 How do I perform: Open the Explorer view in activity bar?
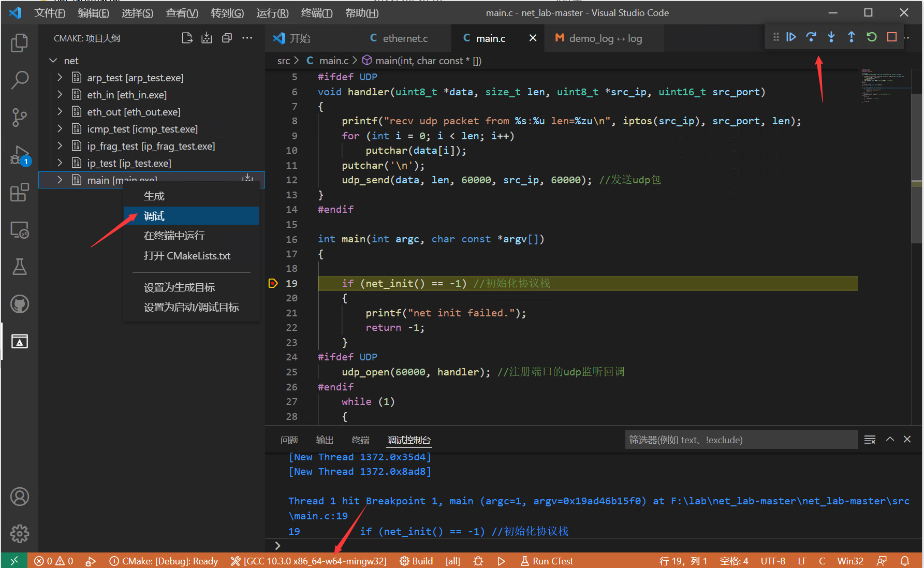[19, 43]
